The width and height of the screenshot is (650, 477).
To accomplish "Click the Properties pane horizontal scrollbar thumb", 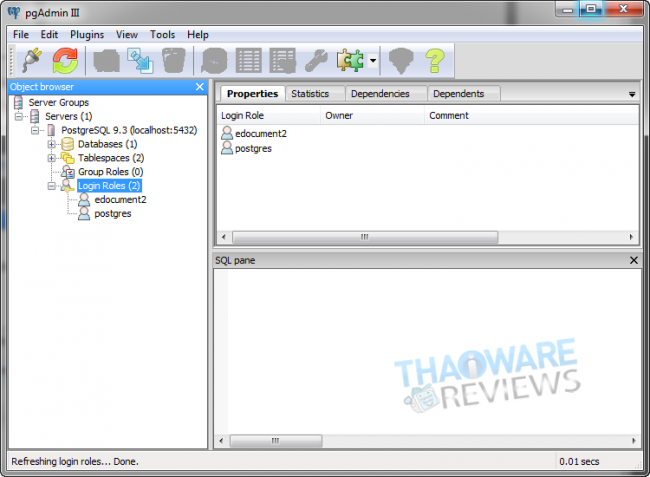I will [365, 237].
